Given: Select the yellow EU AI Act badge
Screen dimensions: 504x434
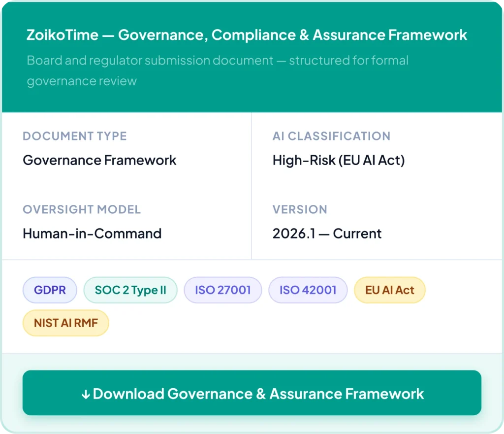Looking at the screenshot, I should 389,290.
